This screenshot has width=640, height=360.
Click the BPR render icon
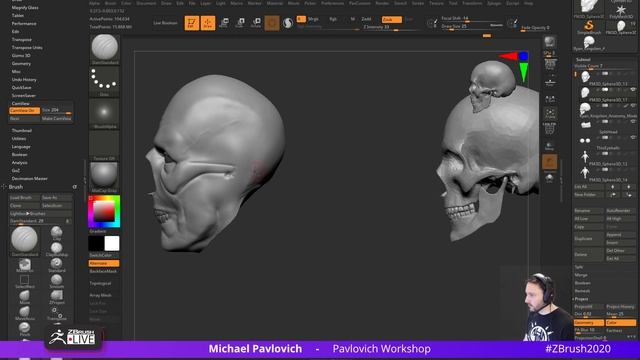pos(550,42)
